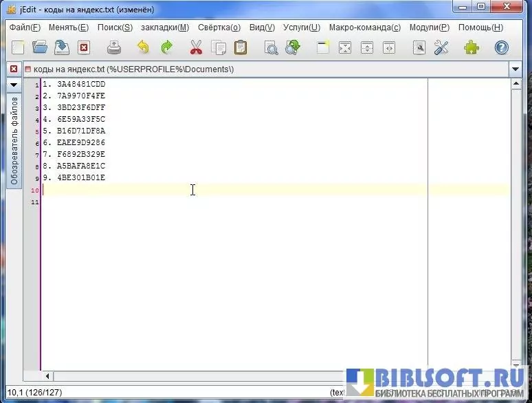Click the Find magnifier icon
532x403 pixels.
pos(271,47)
